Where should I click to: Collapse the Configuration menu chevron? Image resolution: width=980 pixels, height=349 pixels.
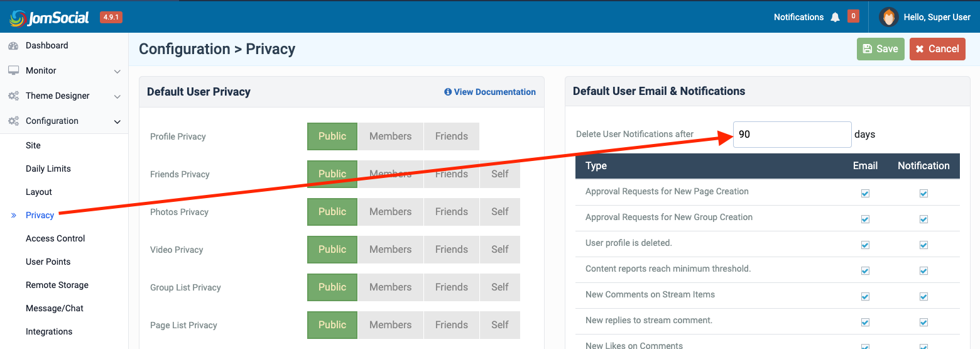point(117,122)
